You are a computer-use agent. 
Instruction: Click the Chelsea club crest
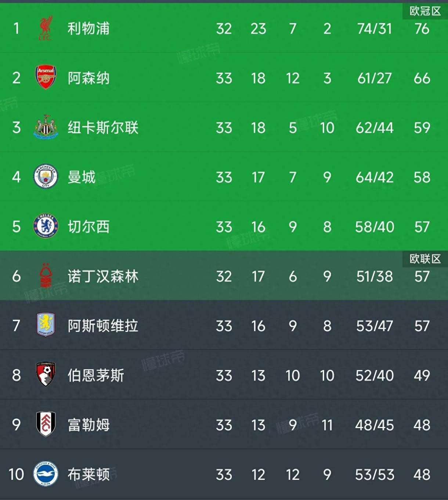[46, 226]
